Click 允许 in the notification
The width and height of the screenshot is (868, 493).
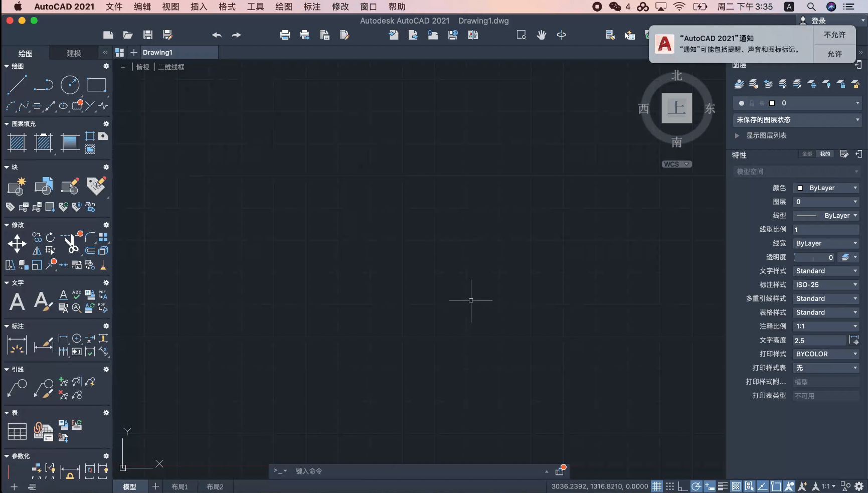[834, 54]
